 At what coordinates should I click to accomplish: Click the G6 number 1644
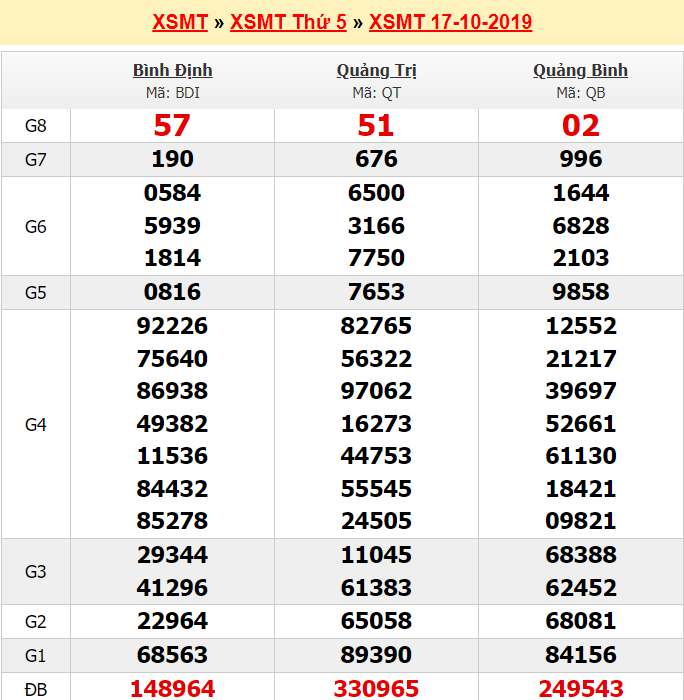click(x=580, y=193)
